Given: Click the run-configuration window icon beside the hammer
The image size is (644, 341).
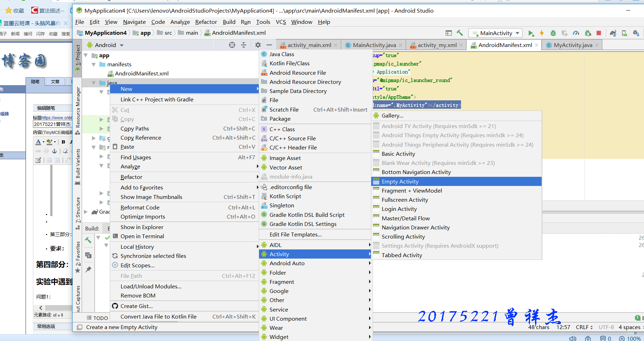Looking at the screenshot, I should coord(449,33).
